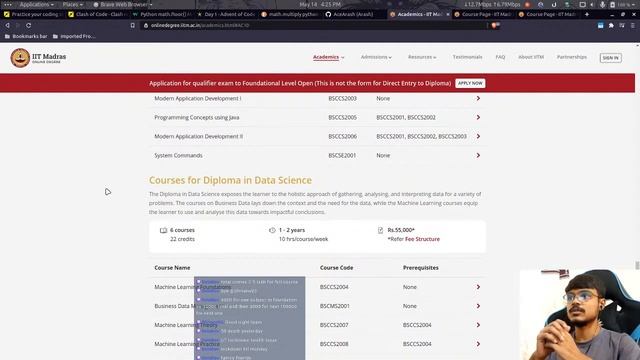Viewport: 640px width, 360px height.
Task: Open the Places menu in the top panel
Action: point(73,4)
